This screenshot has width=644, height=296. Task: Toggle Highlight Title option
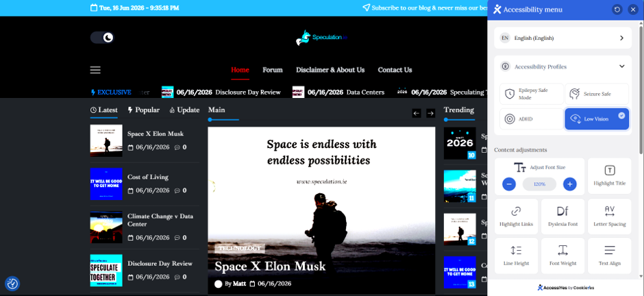[x=610, y=176]
